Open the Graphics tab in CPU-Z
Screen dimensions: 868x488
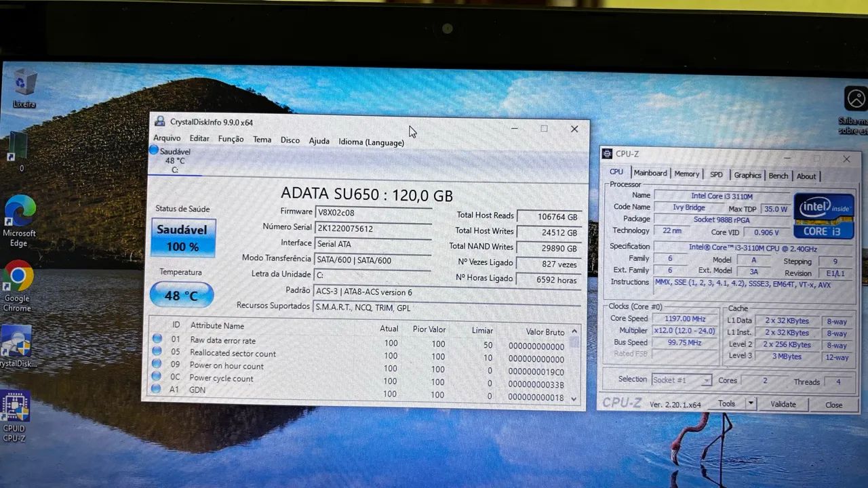[x=747, y=176]
